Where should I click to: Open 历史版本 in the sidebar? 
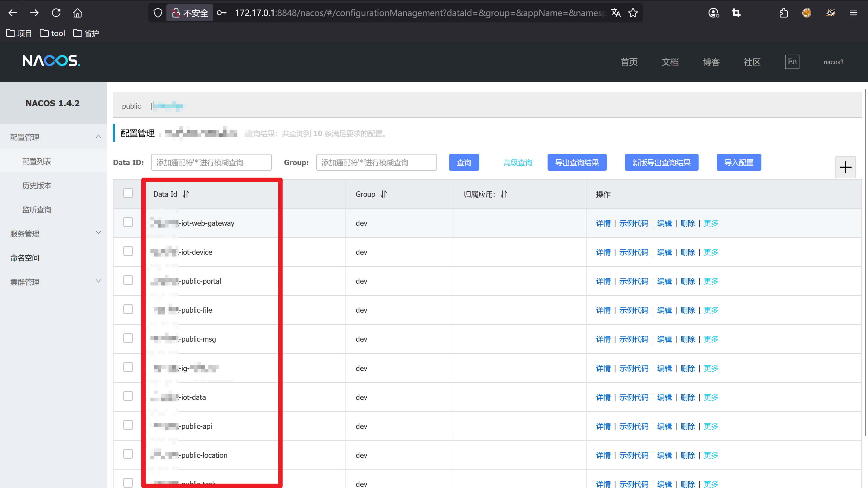tap(37, 186)
